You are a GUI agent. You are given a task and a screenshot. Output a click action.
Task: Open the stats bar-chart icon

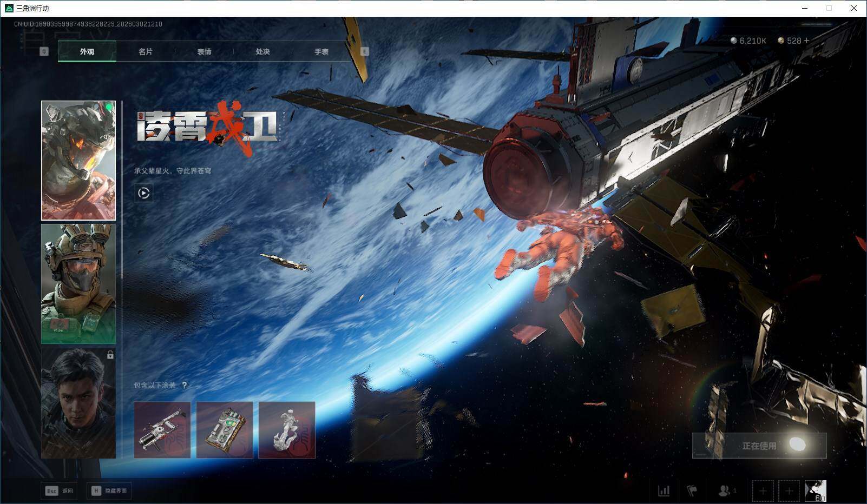(664, 491)
